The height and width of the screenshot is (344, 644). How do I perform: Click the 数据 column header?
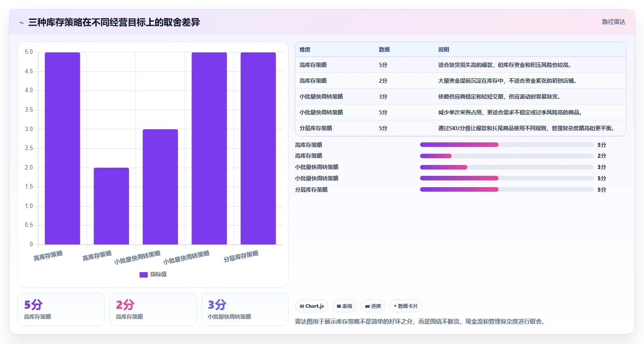coord(384,50)
